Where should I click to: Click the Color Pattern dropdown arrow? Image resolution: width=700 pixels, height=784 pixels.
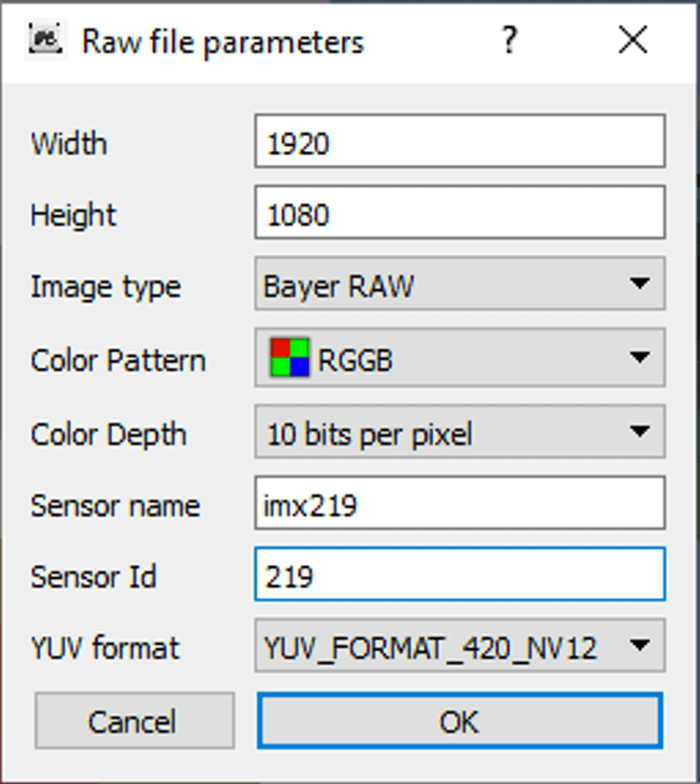639,358
